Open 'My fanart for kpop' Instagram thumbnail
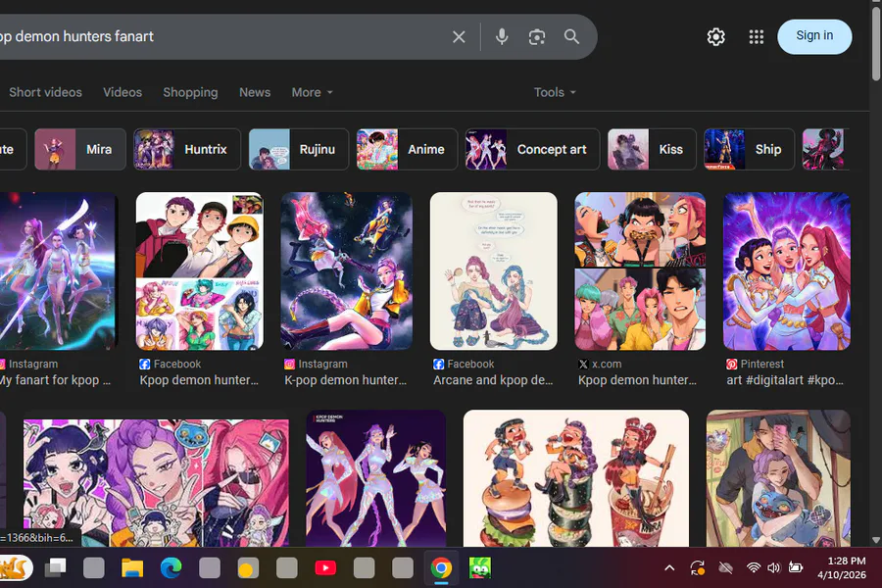 59,271
